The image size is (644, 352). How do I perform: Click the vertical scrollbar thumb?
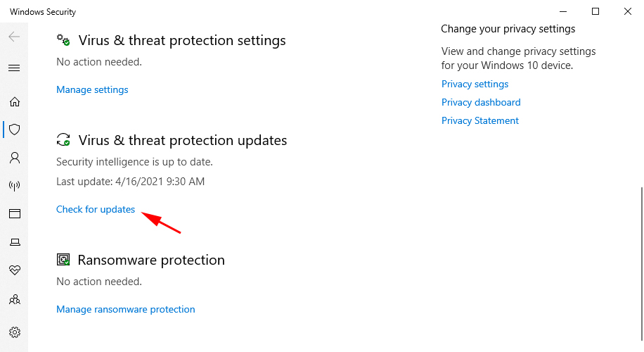pyautogui.click(x=641, y=264)
